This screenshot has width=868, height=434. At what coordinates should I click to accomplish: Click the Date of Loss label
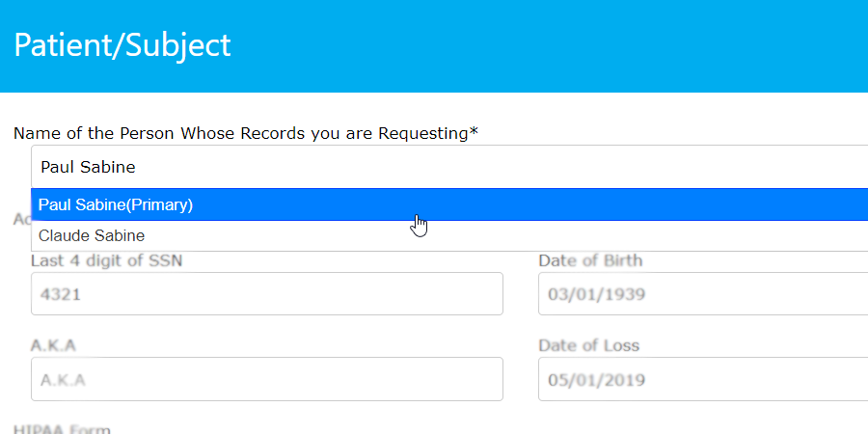588,345
